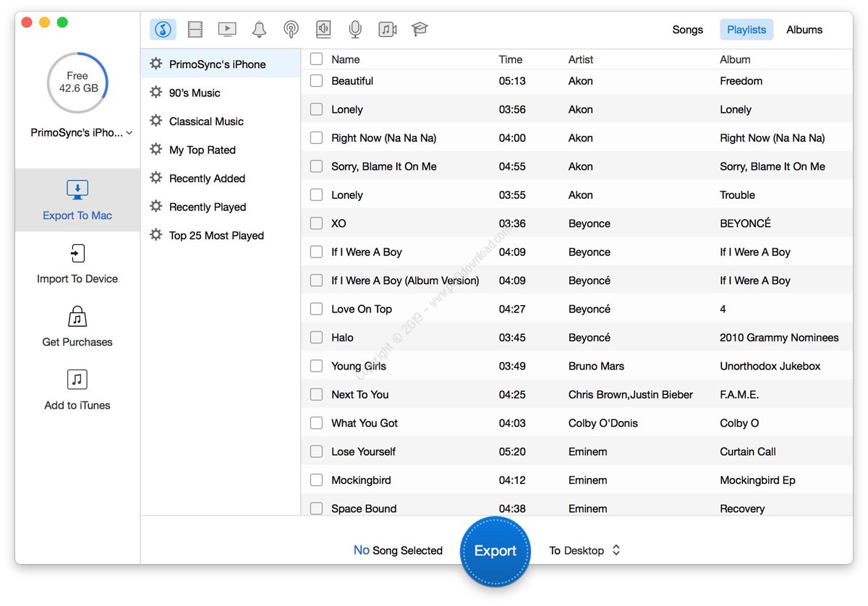868x606 pixels.
Task: Check the box for XO by Beyonce
Action: tap(316, 223)
